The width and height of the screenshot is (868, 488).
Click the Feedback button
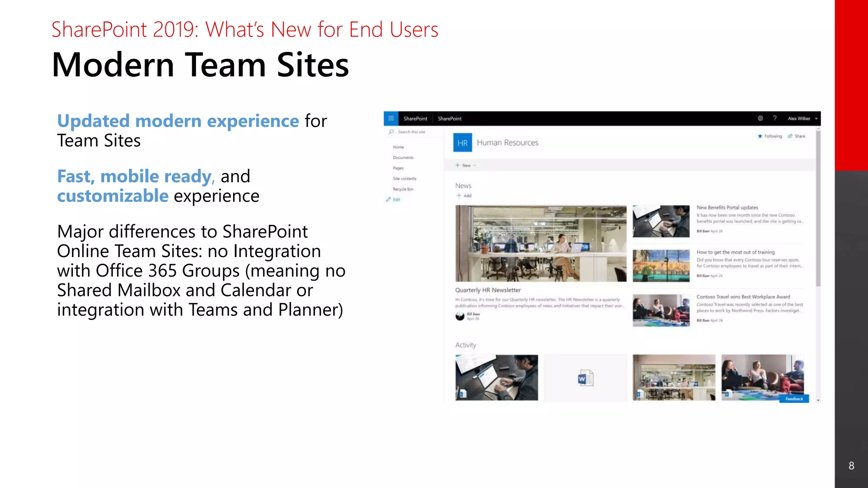pyautogui.click(x=794, y=399)
